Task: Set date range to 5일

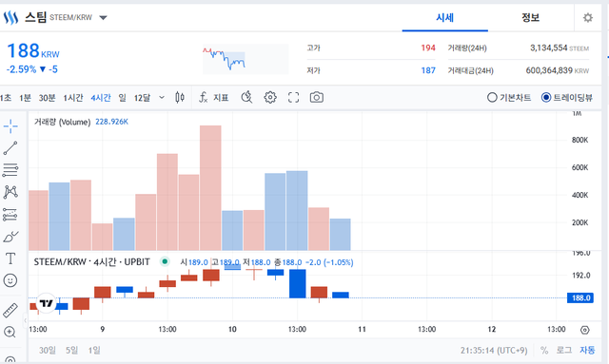Action: pos(72,351)
